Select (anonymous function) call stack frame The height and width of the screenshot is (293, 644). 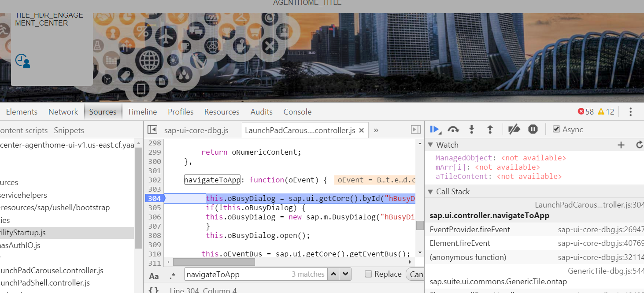coord(534,257)
